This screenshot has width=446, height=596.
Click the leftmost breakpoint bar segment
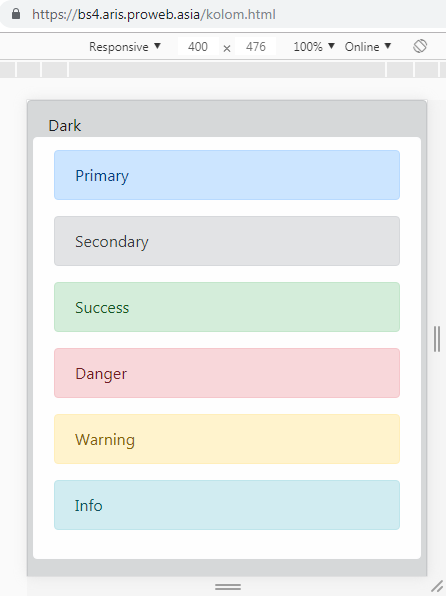point(7,70)
